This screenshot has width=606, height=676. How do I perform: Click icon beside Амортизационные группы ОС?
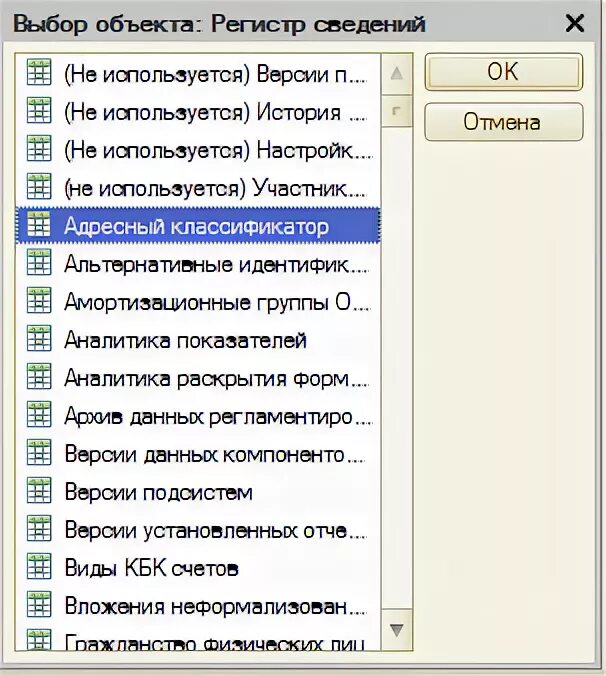[39, 300]
